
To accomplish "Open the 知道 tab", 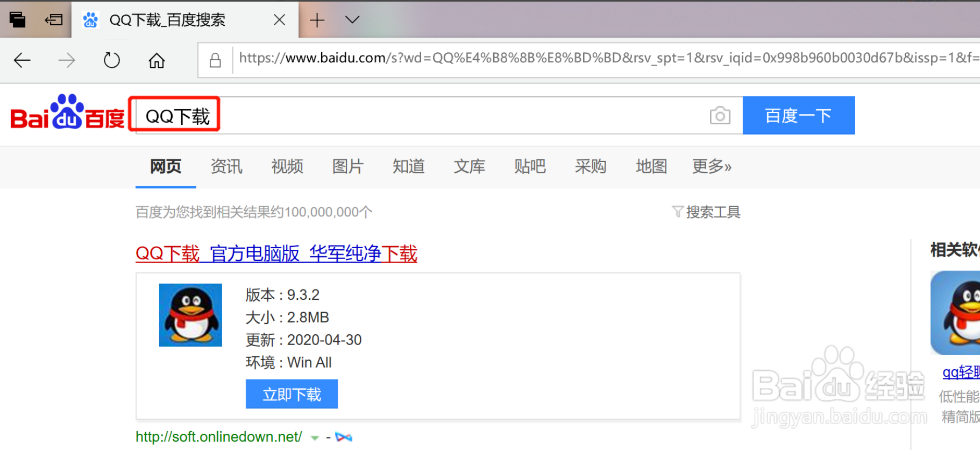I will pos(409,166).
